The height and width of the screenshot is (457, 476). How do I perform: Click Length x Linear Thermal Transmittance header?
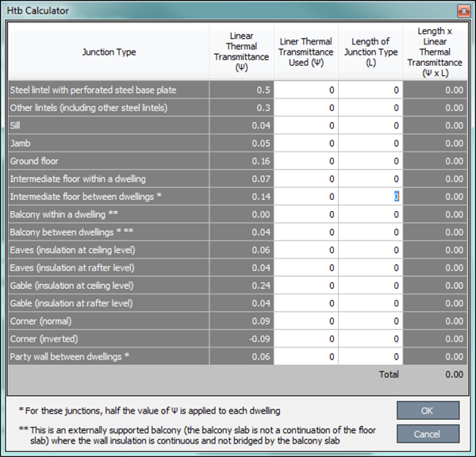point(435,52)
